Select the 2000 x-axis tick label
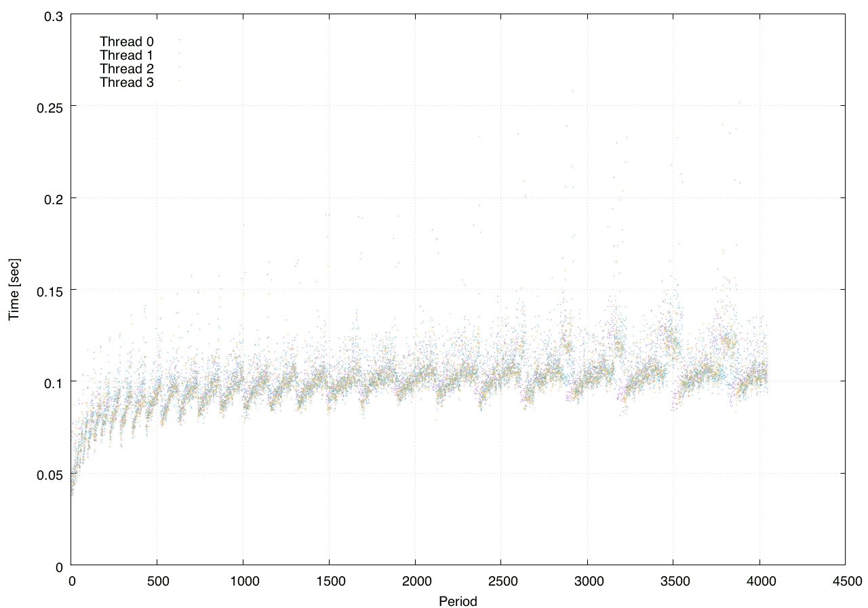The width and height of the screenshot is (868, 608). (415, 582)
